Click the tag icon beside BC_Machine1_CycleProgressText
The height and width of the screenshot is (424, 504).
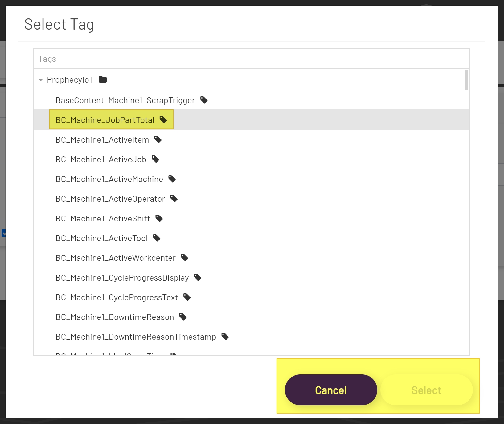pyautogui.click(x=187, y=297)
